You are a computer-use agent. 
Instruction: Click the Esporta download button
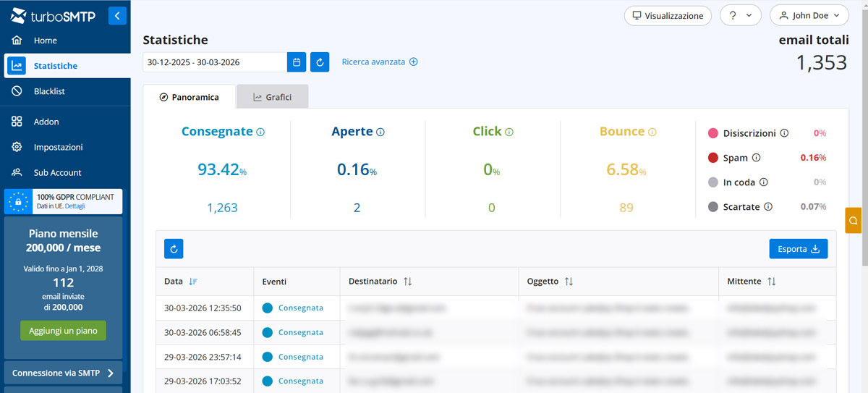[x=799, y=249]
